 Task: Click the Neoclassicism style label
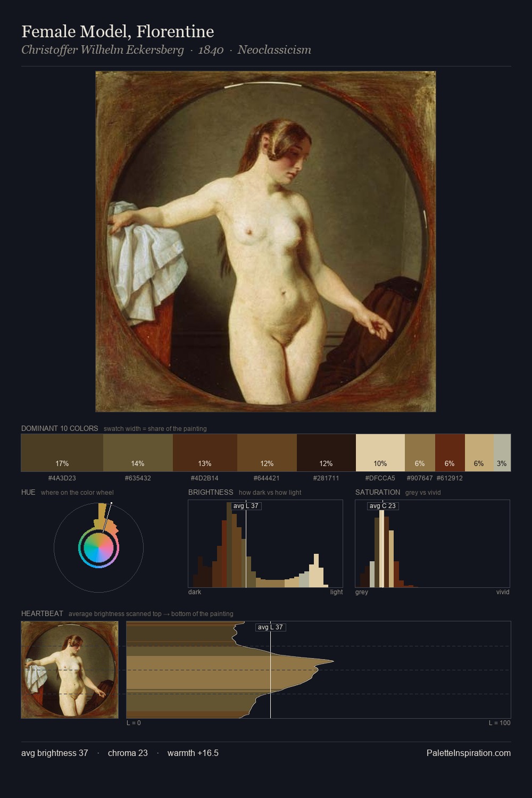(275, 50)
